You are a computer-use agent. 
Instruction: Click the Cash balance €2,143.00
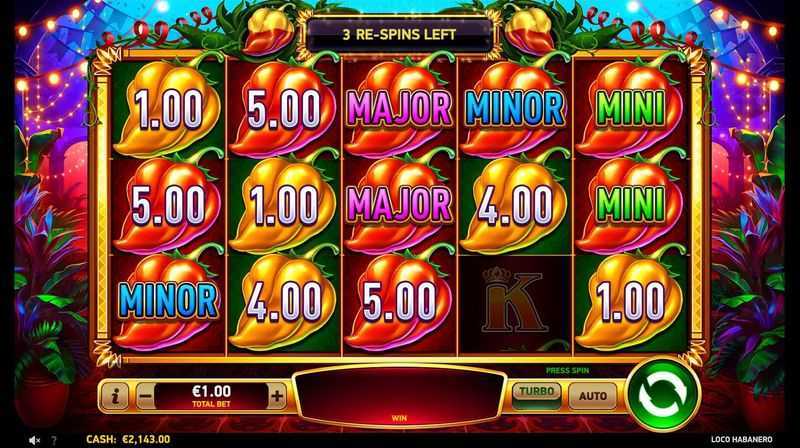coord(128,439)
